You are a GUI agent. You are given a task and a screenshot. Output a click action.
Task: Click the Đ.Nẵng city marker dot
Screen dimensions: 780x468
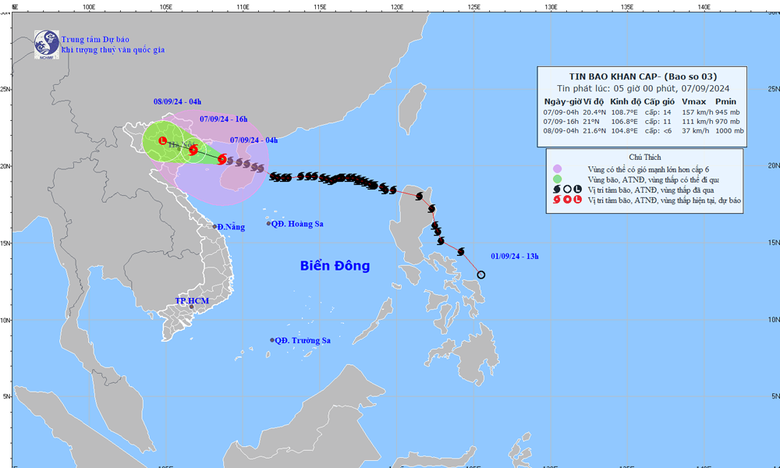214,227
